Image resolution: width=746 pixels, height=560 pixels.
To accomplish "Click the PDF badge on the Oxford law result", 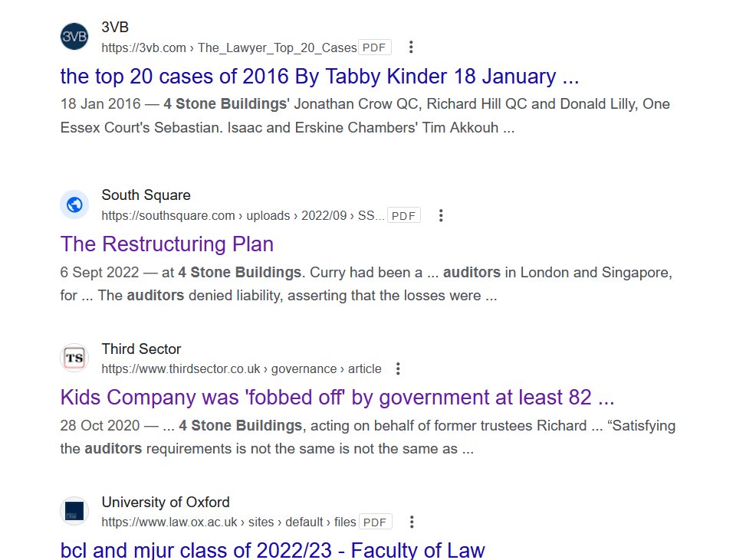I will click(375, 521).
